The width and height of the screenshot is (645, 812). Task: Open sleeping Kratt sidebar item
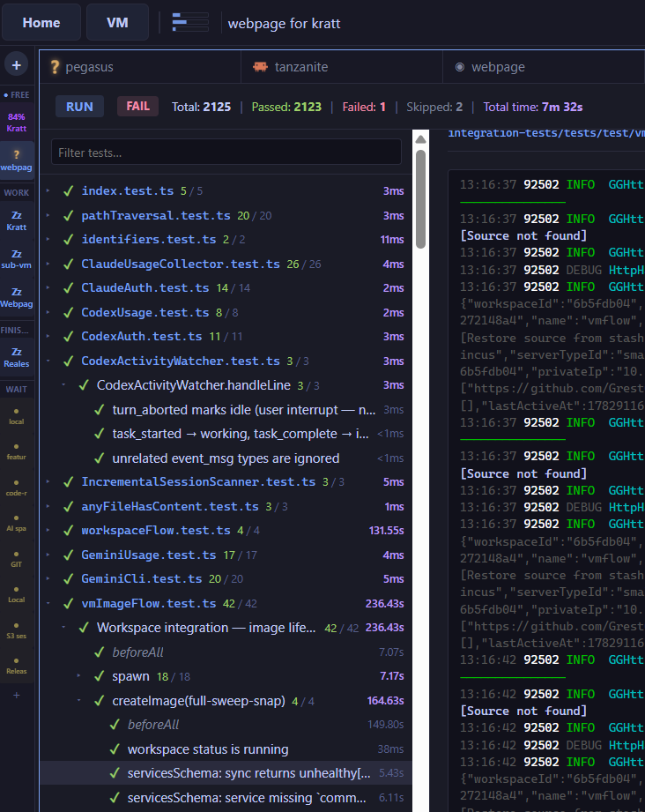tap(17, 221)
